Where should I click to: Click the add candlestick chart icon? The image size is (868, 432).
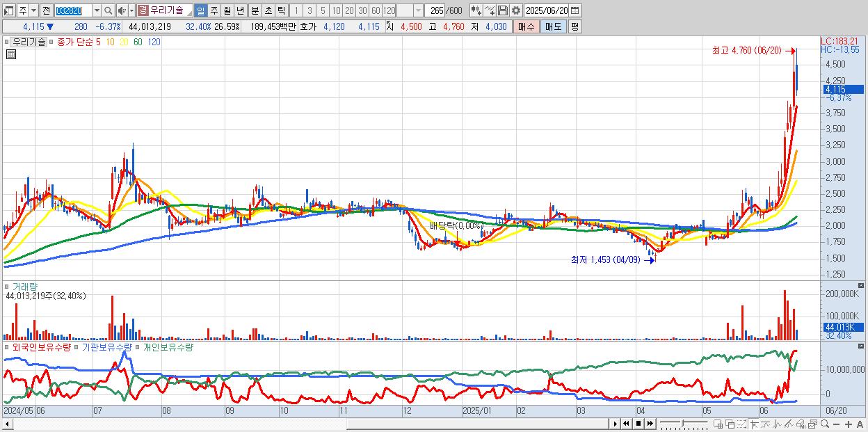[x=476, y=10]
